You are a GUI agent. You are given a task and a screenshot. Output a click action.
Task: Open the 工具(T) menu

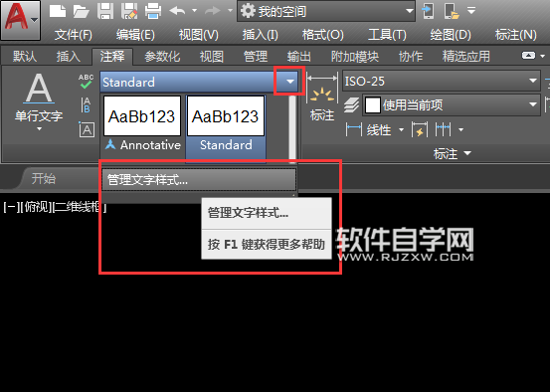(387, 35)
